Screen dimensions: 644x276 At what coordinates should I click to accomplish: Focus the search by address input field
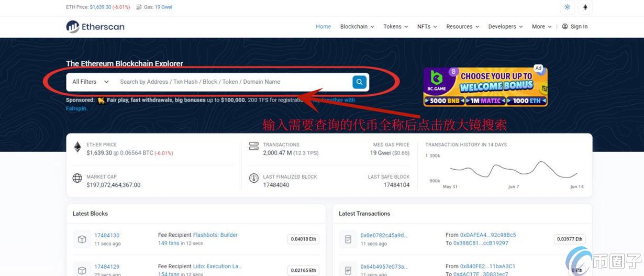pos(233,82)
